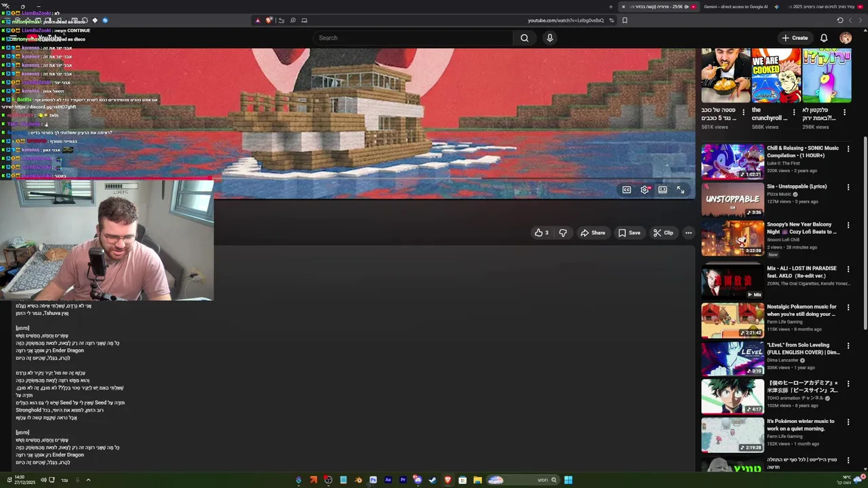
Task: Open the Brave Rewards triangle icon
Action: [257, 20]
